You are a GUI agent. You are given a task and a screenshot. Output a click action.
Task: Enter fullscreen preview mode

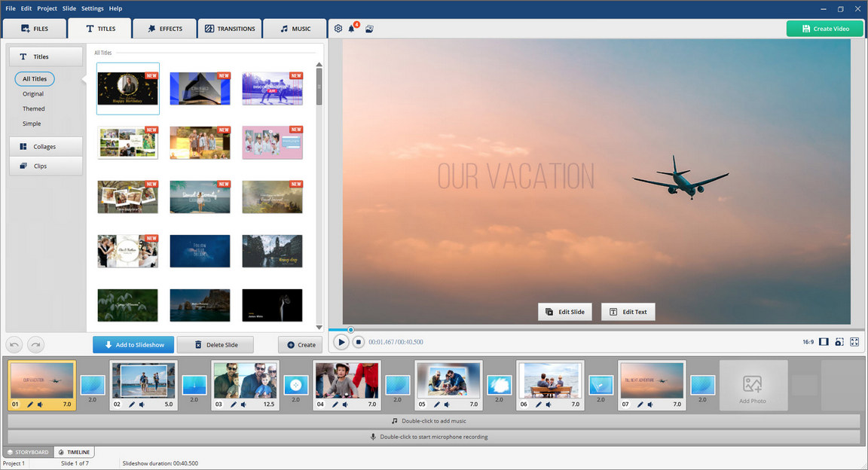coord(854,342)
